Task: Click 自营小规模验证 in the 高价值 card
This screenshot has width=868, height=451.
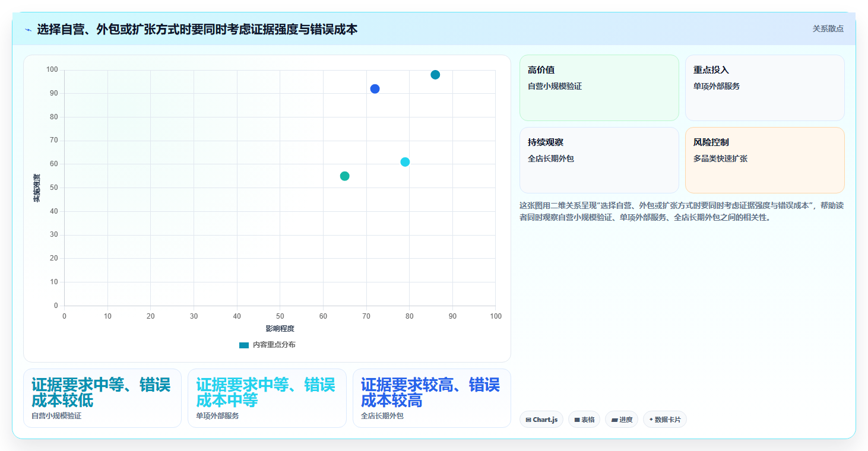Action: [x=555, y=86]
